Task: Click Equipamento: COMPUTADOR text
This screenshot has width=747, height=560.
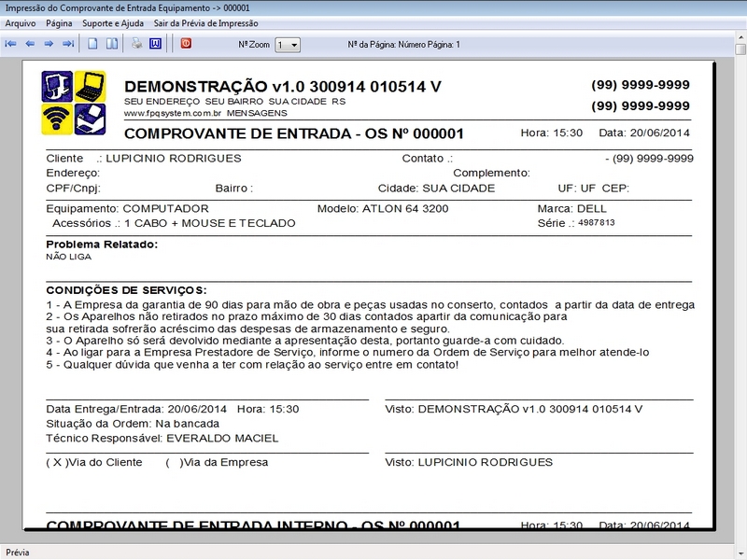Action: pyautogui.click(x=127, y=208)
